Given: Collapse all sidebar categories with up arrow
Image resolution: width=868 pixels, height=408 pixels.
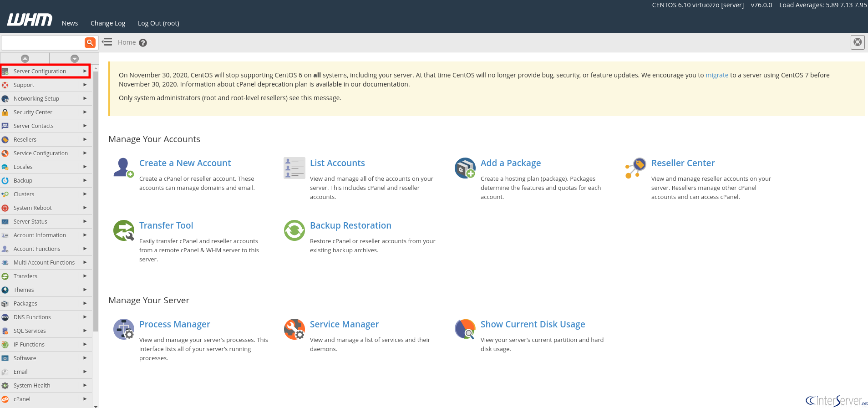Looking at the screenshot, I should 25,58.
